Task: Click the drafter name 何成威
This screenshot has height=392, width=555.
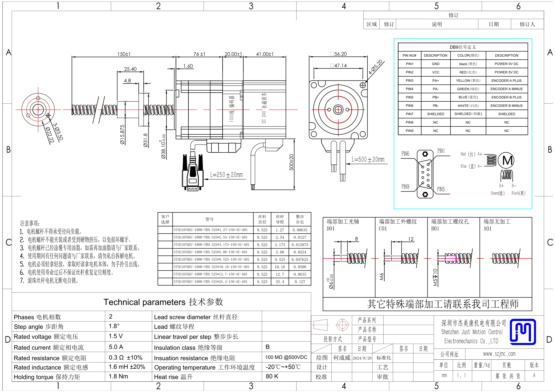Action: (342, 358)
